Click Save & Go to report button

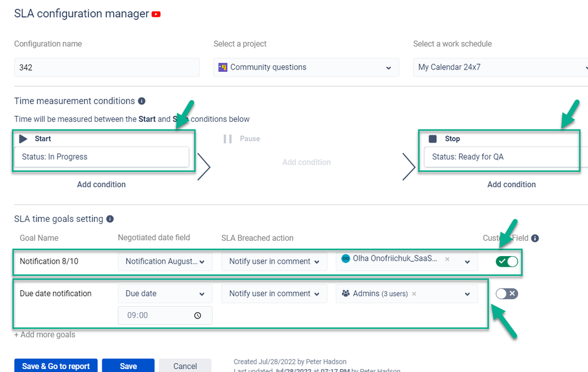pos(56,366)
